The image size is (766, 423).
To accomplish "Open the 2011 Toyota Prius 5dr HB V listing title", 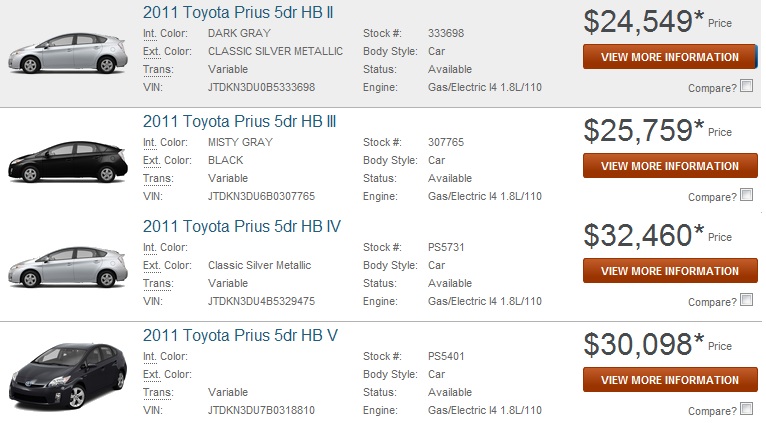I will 240,334.
